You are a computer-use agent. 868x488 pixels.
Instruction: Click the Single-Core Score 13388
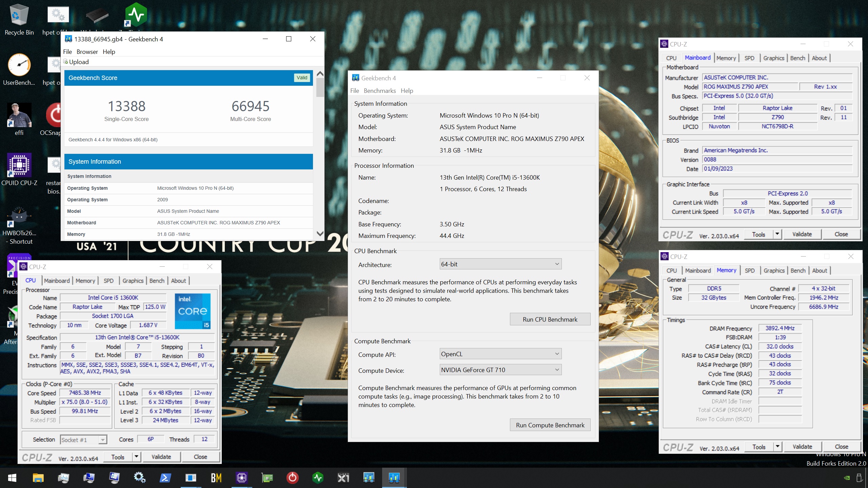click(x=126, y=106)
